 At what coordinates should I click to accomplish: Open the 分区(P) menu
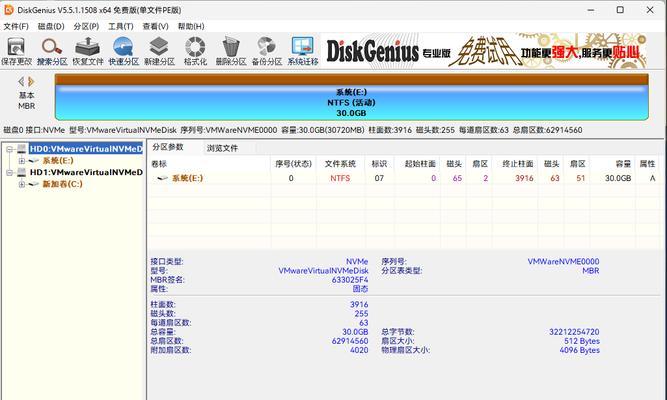point(86,26)
